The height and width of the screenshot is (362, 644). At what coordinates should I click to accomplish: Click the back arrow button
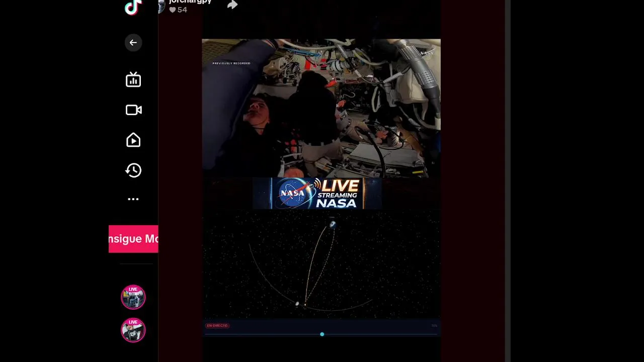[133, 43]
